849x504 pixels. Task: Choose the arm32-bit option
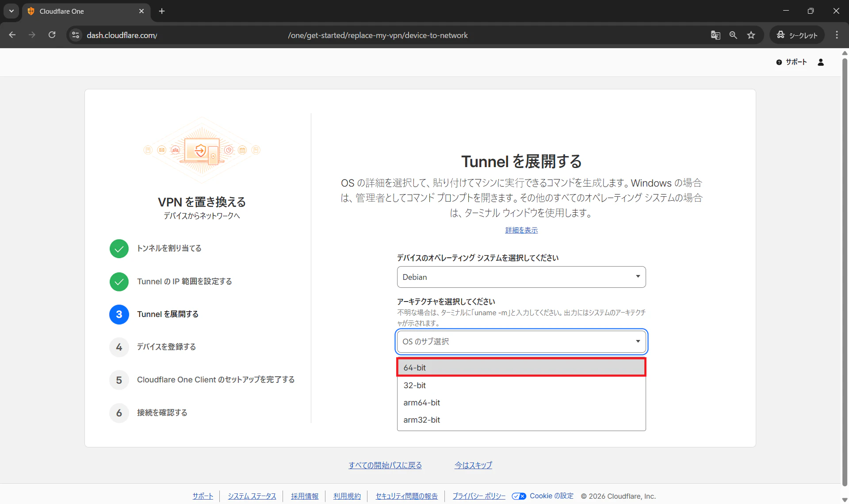tap(521, 420)
